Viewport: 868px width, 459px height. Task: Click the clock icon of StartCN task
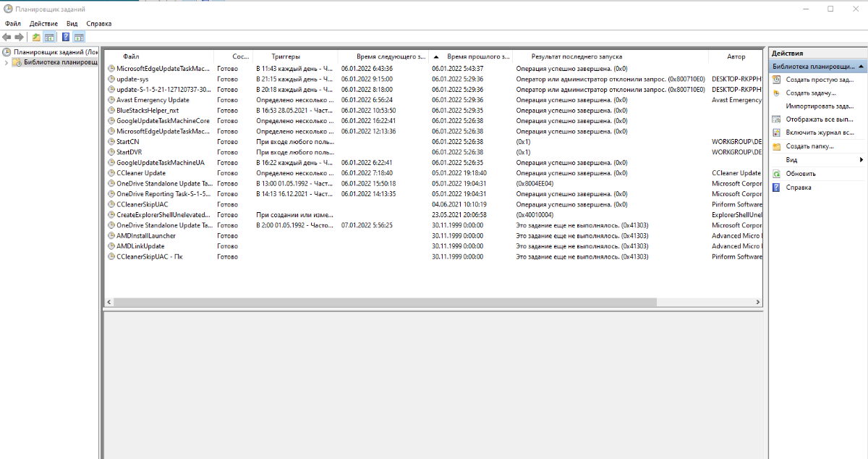click(111, 142)
